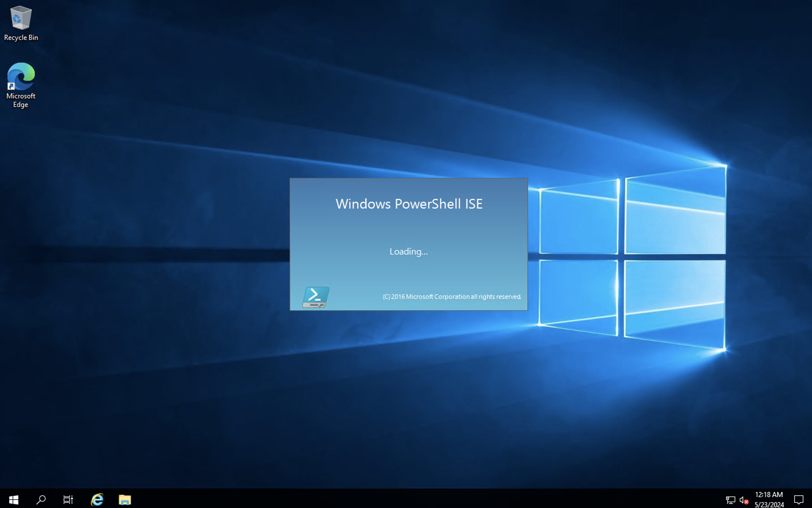The width and height of the screenshot is (812, 508).
Task: Open the Start menu
Action: 13,499
